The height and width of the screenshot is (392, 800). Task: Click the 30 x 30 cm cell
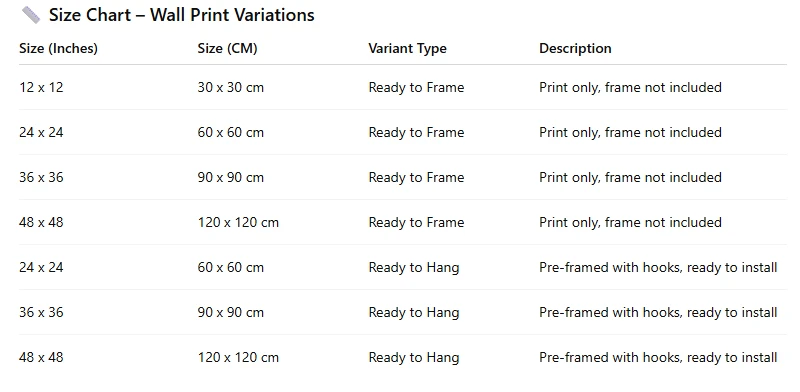click(231, 87)
